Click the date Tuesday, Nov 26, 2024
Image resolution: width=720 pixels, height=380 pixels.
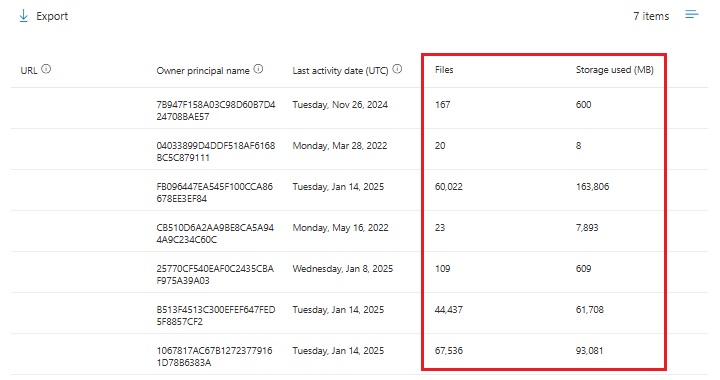pyautogui.click(x=340, y=105)
